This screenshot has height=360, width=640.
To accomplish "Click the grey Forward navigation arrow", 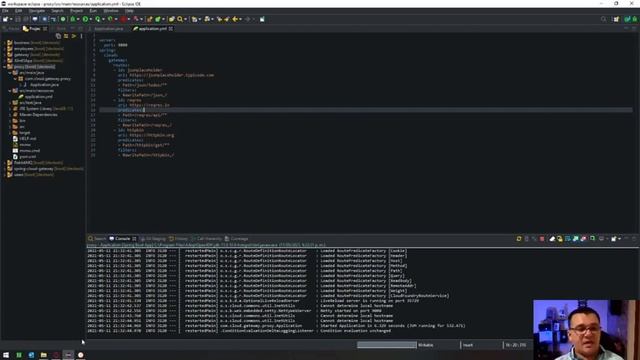I will (247, 19).
